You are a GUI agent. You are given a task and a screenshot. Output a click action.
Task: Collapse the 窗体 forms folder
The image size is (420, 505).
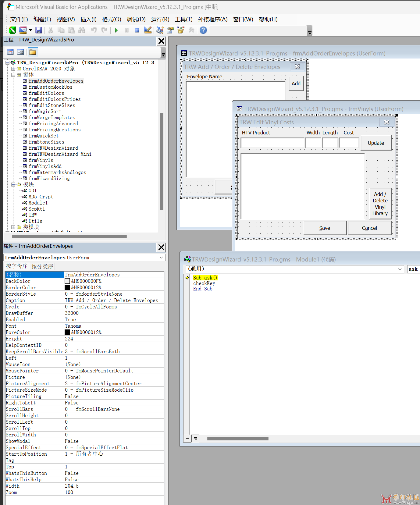click(13, 75)
